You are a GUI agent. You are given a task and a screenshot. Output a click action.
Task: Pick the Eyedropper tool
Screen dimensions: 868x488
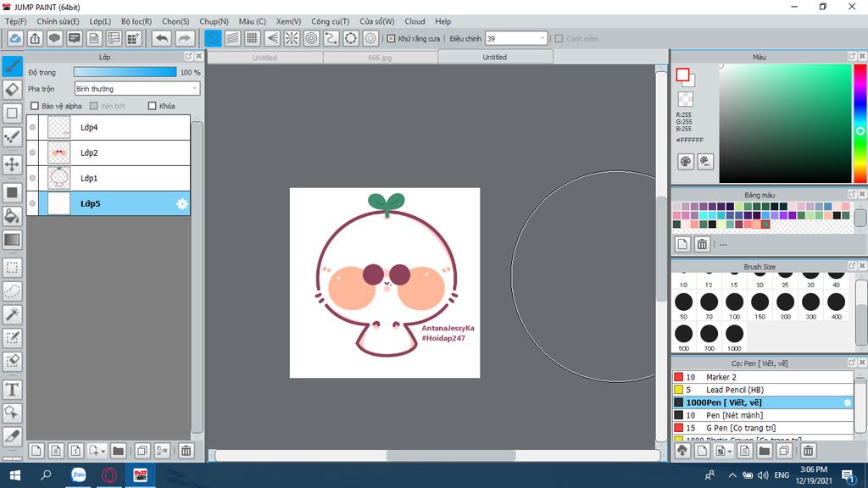(x=12, y=436)
